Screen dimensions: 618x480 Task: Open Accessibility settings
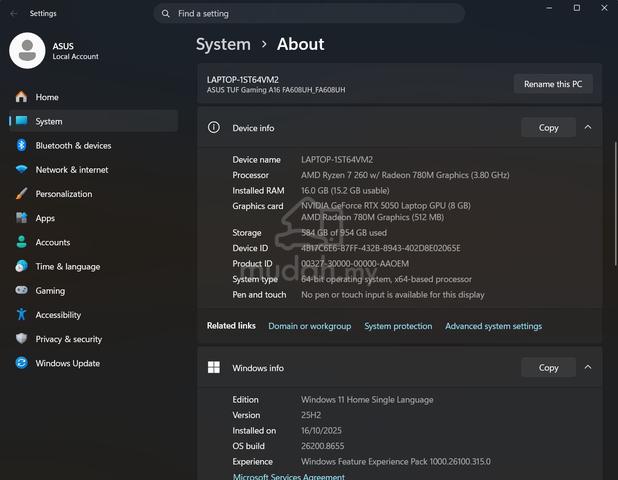(x=94, y=315)
